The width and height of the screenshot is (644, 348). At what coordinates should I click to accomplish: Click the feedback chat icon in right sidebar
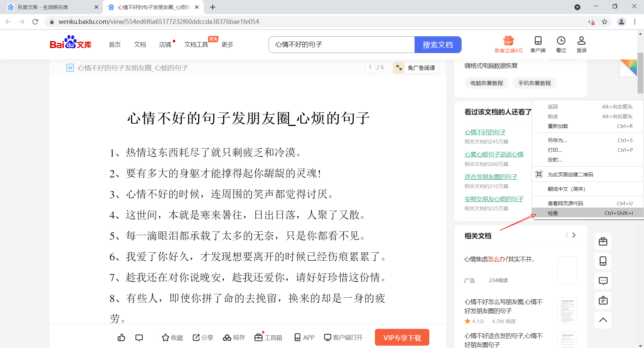pos(603,281)
